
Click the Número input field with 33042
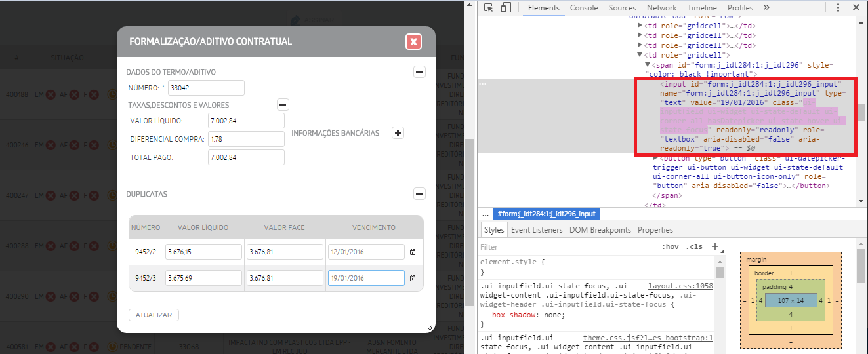[206, 88]
